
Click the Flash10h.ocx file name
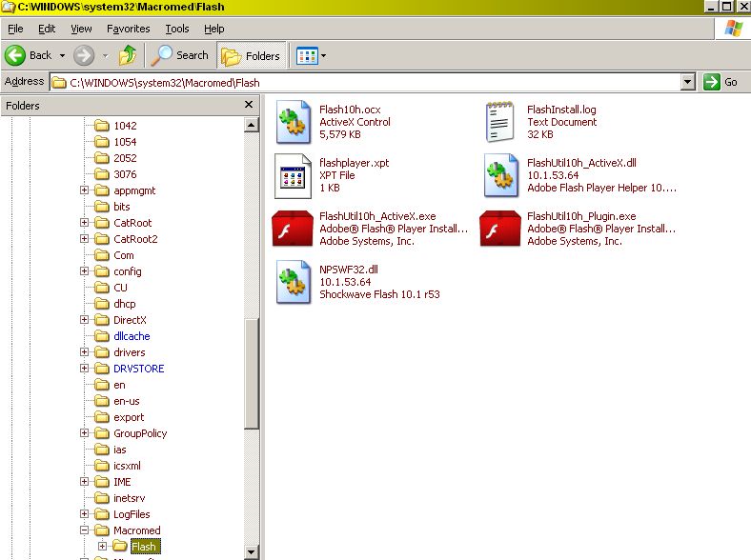[350, 110]
